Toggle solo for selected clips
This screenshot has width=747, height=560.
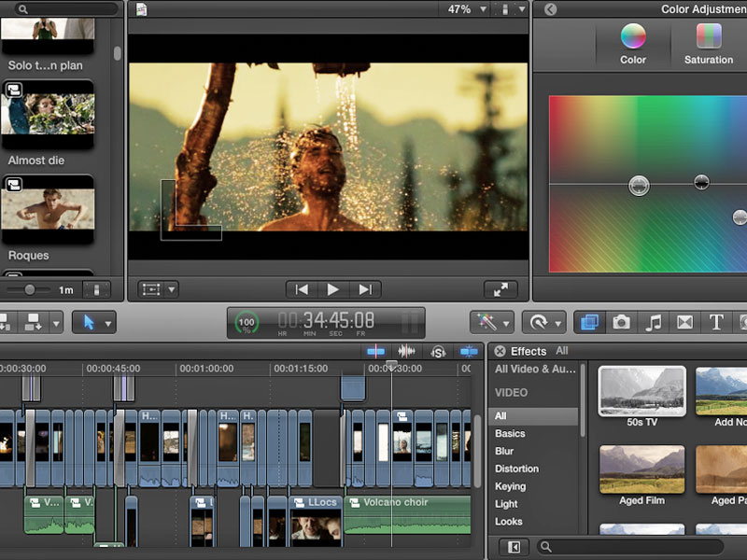438,352
